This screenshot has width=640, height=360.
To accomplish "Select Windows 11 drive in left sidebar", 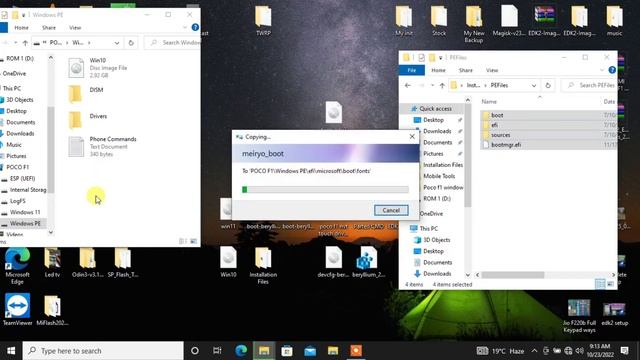I will [25, 212].
